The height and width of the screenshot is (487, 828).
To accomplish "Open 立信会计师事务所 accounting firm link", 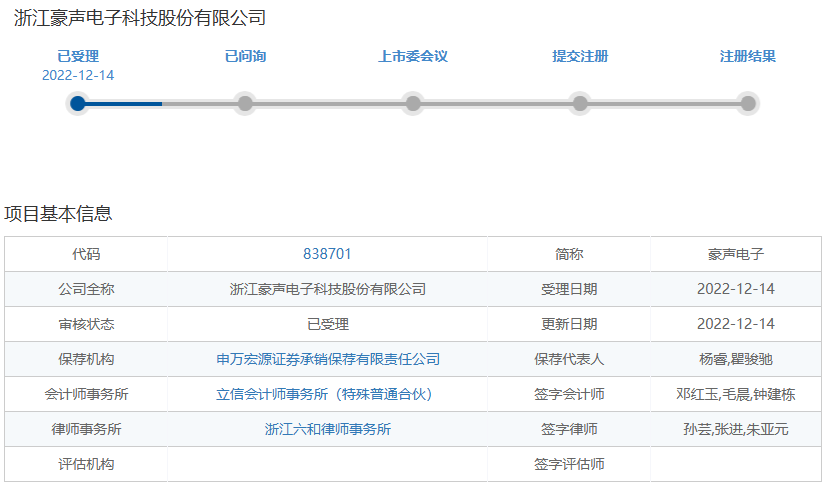I will (324, 394).
